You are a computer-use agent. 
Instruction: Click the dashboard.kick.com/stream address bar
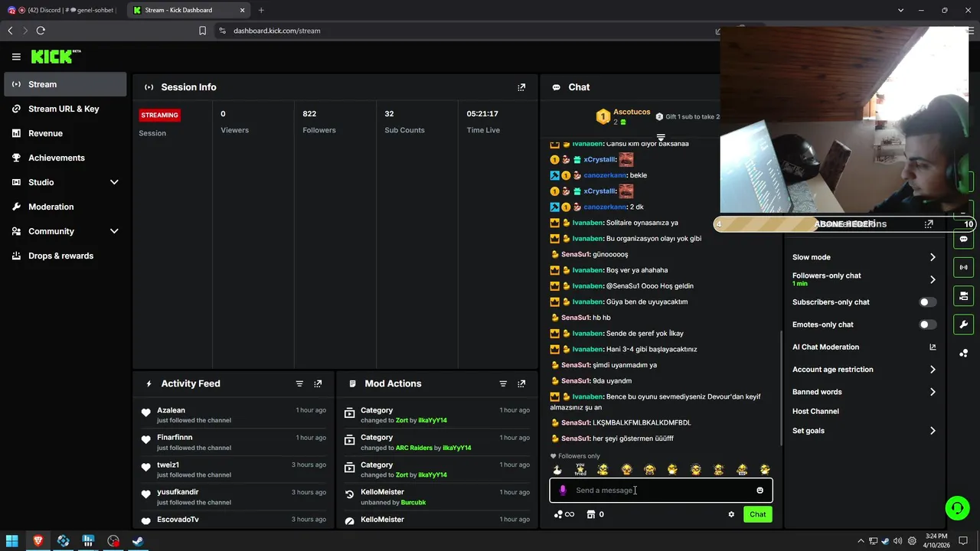pyautogui.click(x=276, y=31)
